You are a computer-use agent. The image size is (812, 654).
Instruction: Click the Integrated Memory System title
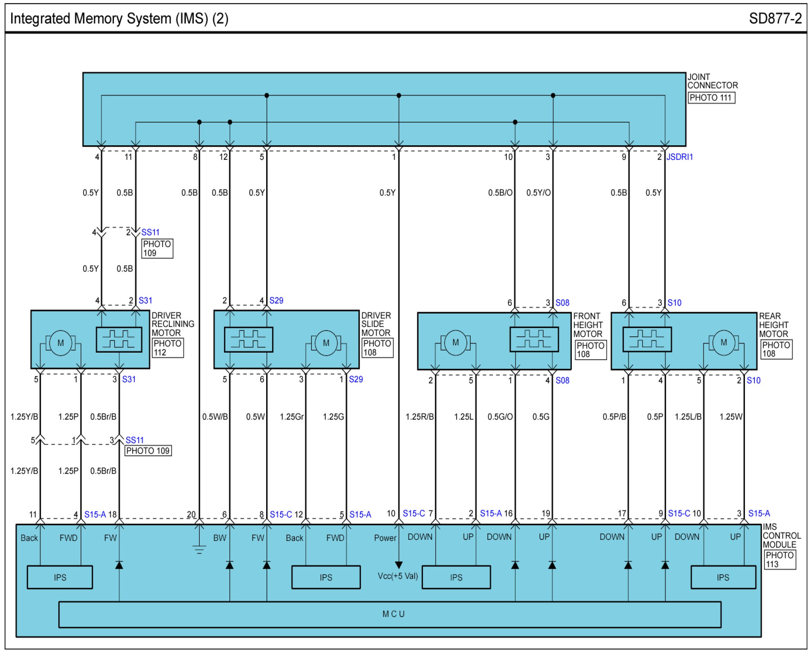click(x=119, y=18)
